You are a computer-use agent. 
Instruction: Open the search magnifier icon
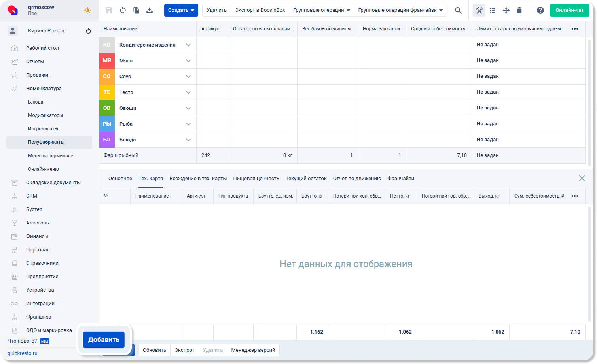coord(458,10)
